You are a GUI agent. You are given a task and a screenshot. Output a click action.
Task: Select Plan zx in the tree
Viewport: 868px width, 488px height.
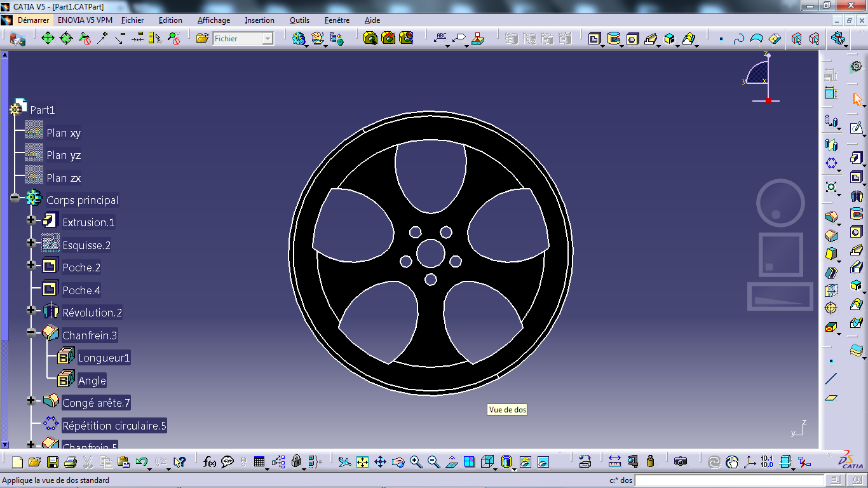point(64,178)
